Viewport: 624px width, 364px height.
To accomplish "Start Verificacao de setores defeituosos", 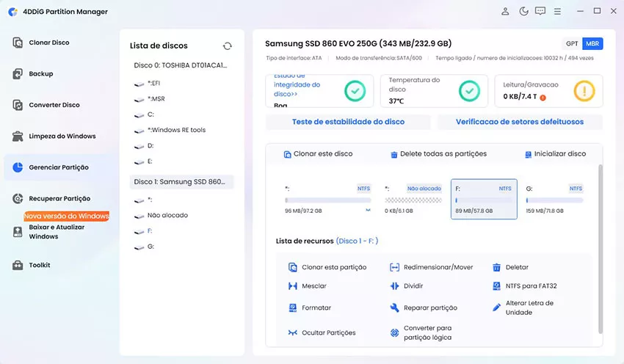I will tap(520, 122).
